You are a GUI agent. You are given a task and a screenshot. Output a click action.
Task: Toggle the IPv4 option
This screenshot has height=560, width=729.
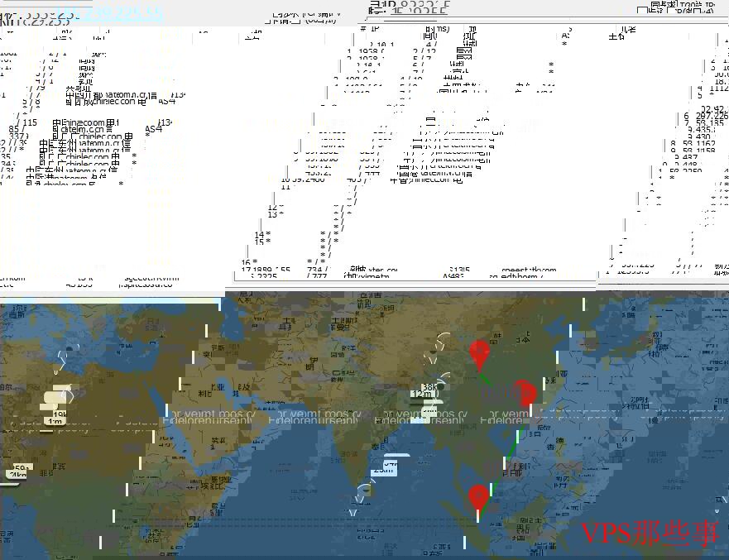pyautogui.click(x=670, y=11)
